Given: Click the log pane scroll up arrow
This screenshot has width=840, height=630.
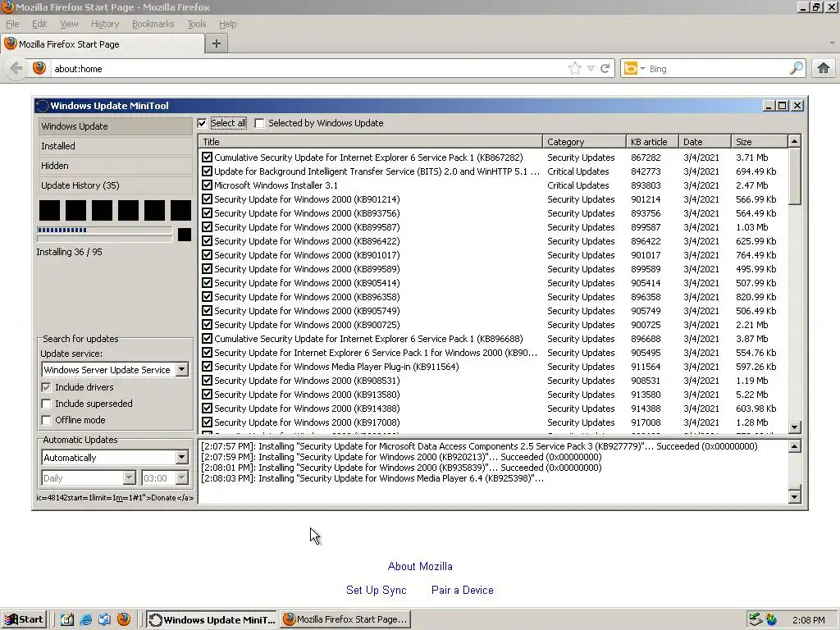Looking at the screenshot, I should [794, 445].
